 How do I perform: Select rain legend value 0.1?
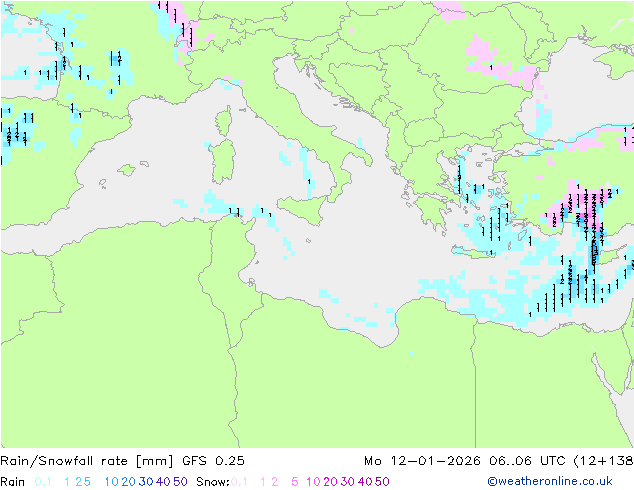(x=43, y=482)
